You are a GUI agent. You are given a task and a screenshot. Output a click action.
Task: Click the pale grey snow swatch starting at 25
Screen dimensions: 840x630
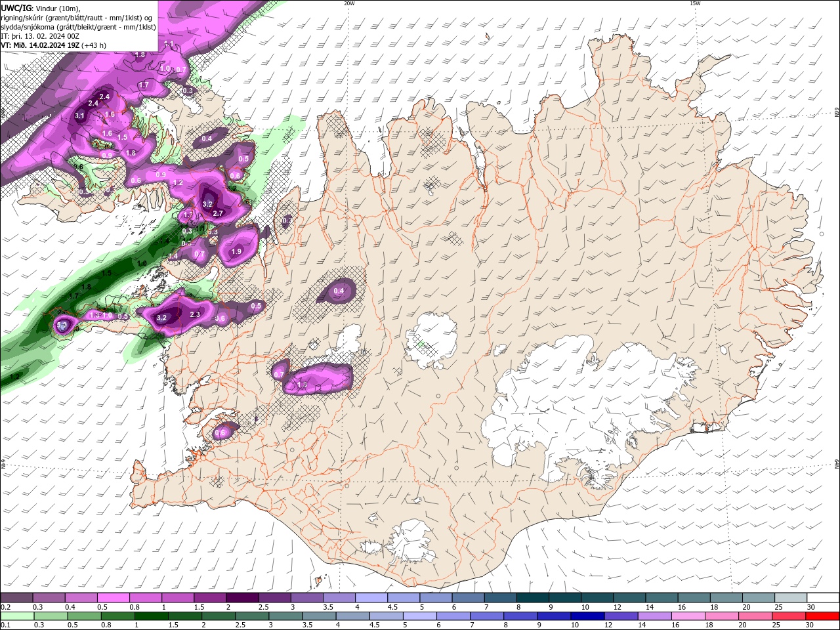click(x=791, y=598)
